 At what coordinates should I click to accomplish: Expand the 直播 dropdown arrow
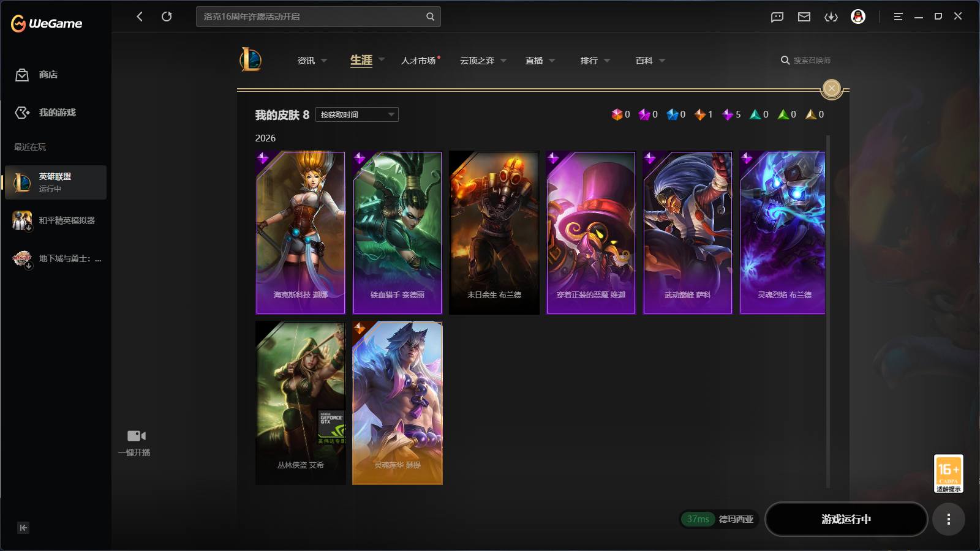[552, 61]
